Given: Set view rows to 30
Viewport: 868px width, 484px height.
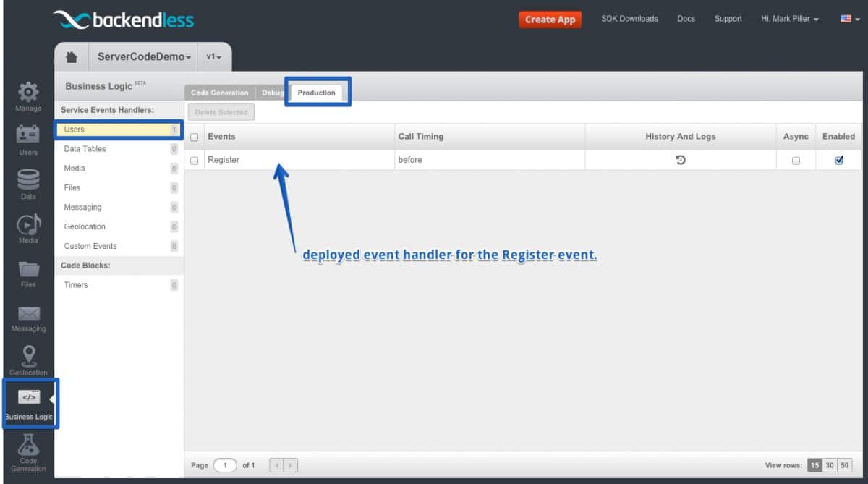Looking at the screenshot, I should point(830,466).
